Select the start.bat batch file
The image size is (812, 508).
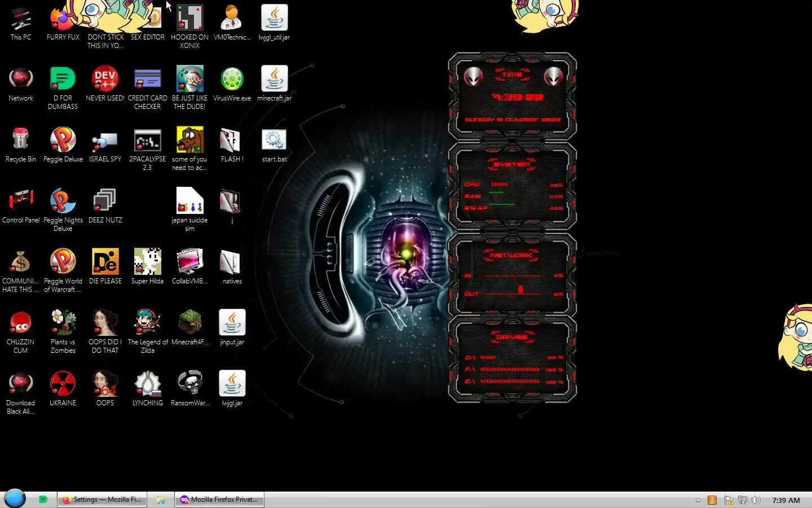pyautogui.click(x=274, y=146)
